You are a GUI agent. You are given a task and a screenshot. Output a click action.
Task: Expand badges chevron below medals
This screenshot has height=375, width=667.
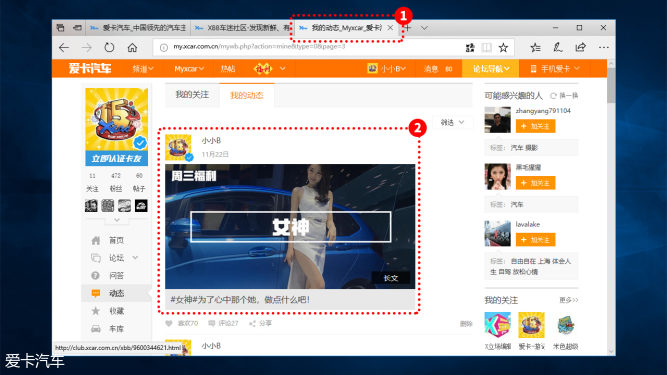click(117, 220)
